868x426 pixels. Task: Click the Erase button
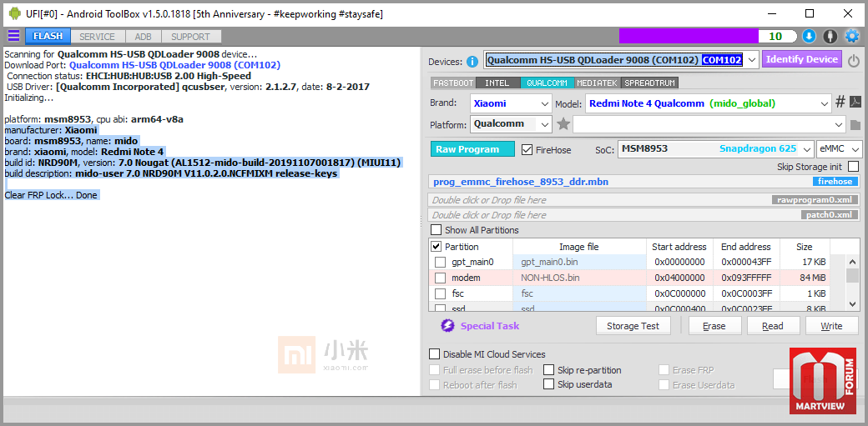[714, 326]
